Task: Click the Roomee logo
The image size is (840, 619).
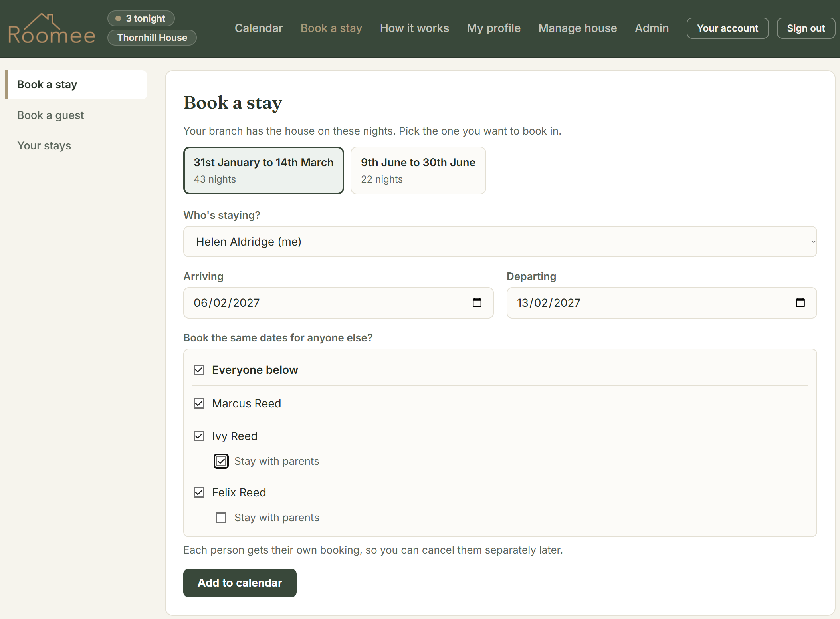Action: pyautogui.click(x=52, y=28)
